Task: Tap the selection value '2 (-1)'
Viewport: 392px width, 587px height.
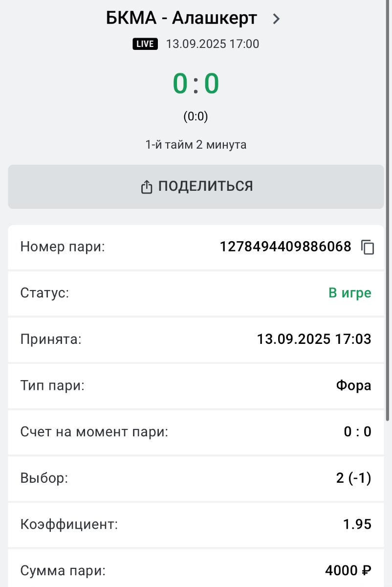Action: click(353, 478)
